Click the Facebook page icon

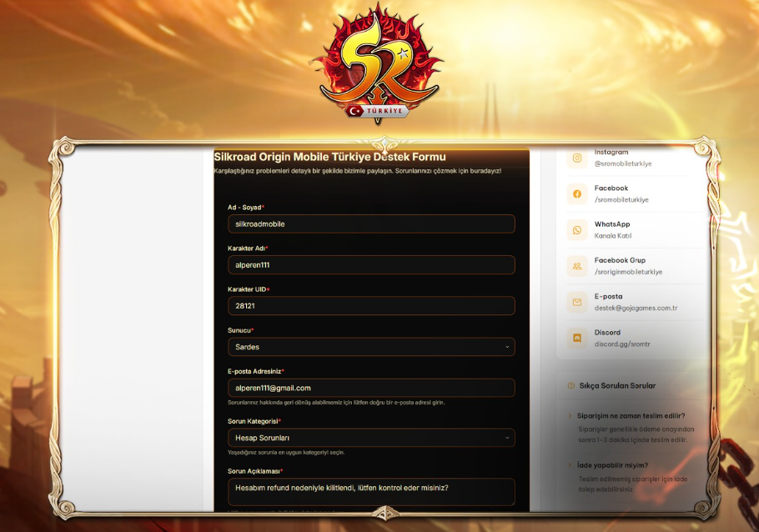[577, 194]
